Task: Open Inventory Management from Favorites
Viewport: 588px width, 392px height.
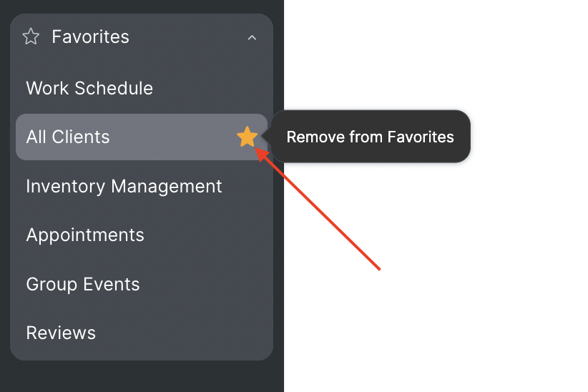Action: coord(124,186)
